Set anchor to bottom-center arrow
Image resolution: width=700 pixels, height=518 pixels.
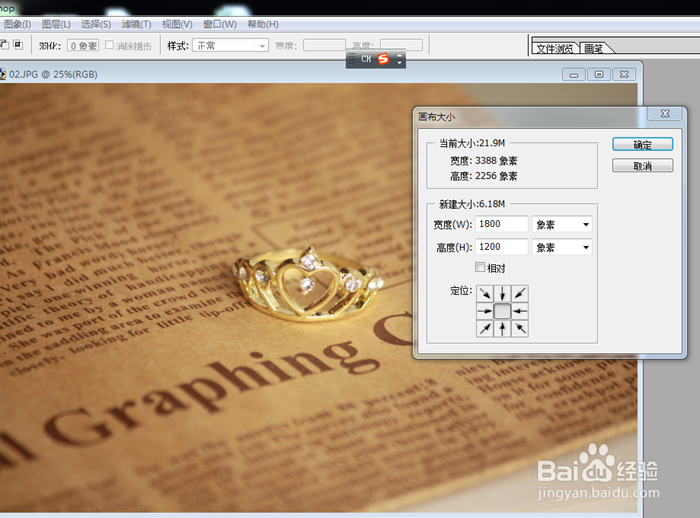[502, 328]
